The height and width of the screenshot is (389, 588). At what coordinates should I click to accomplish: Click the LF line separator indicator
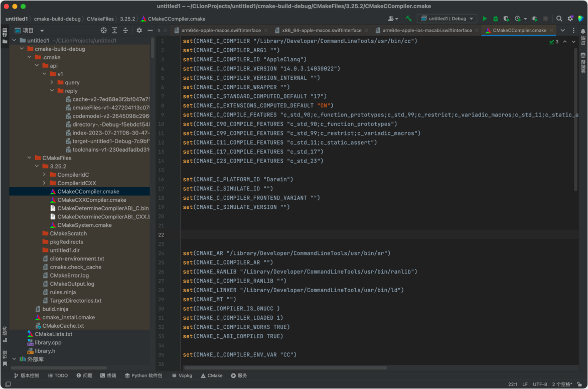point(525,384)
